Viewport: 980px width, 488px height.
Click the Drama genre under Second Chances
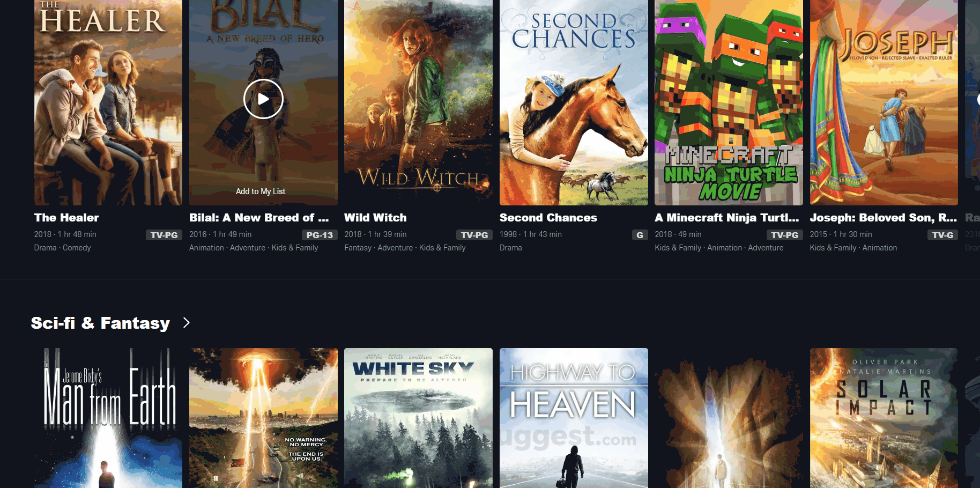tap(510, 247)
